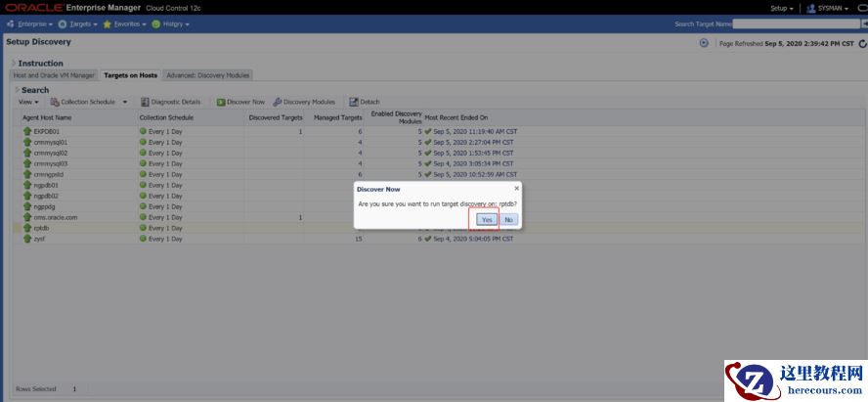Confirm discovery with the Yes button
This screenshot has height=402, width=868.
[x=487, y=220]
